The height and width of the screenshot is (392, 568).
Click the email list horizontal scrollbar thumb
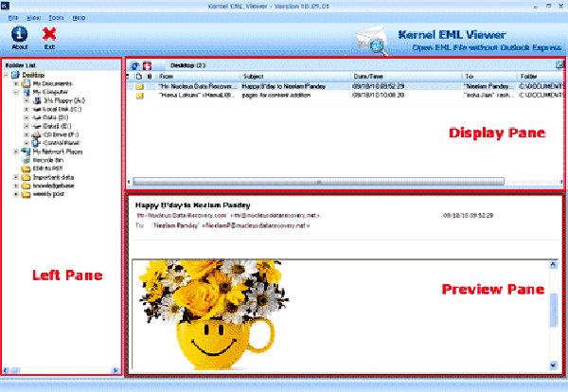coord(318,182)
